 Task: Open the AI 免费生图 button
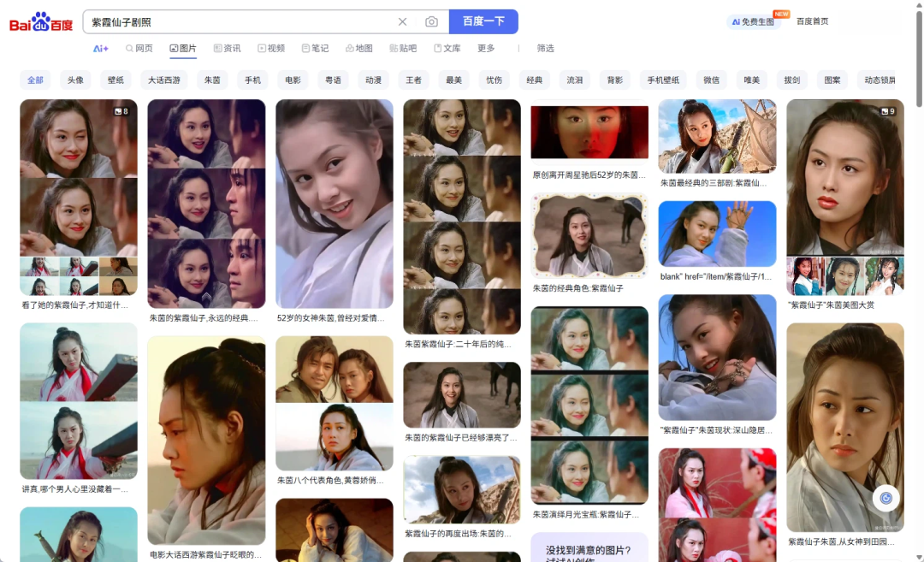pos(753,21)
